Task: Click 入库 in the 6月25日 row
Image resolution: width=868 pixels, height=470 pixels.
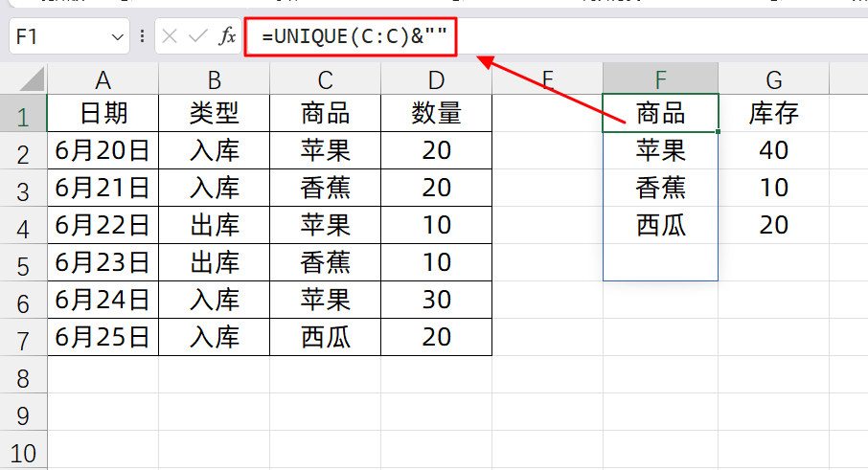Action: click(x=215, y=337)
